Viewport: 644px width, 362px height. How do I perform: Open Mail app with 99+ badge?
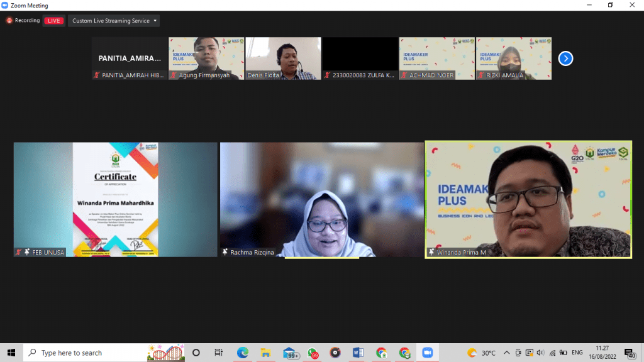coord(290,353)
